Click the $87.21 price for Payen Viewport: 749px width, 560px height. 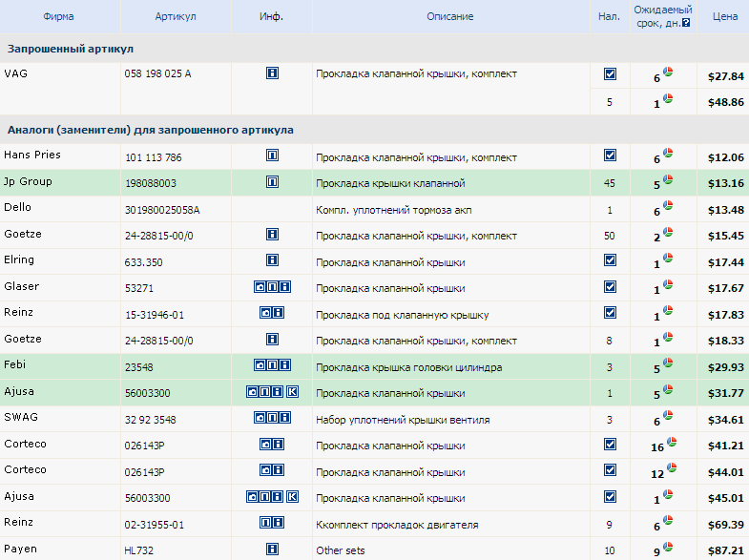[726, 550]
